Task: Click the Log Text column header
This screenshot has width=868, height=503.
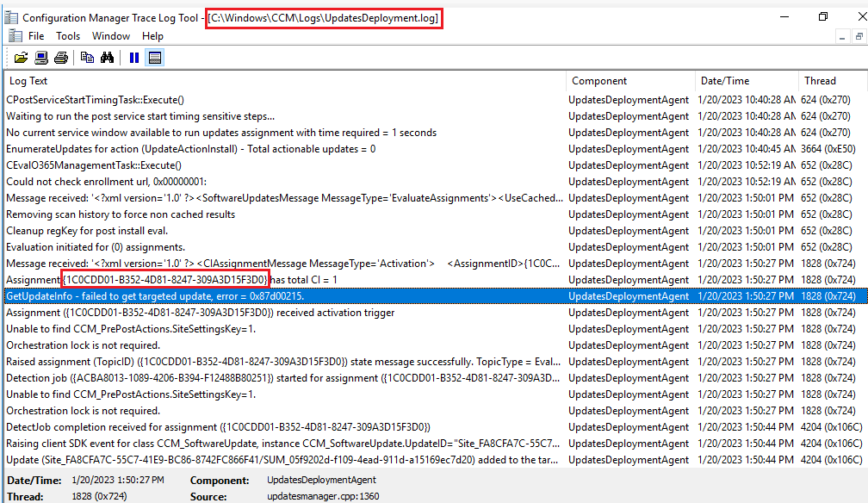Action: pyautogui.click(x=285, y=81)
